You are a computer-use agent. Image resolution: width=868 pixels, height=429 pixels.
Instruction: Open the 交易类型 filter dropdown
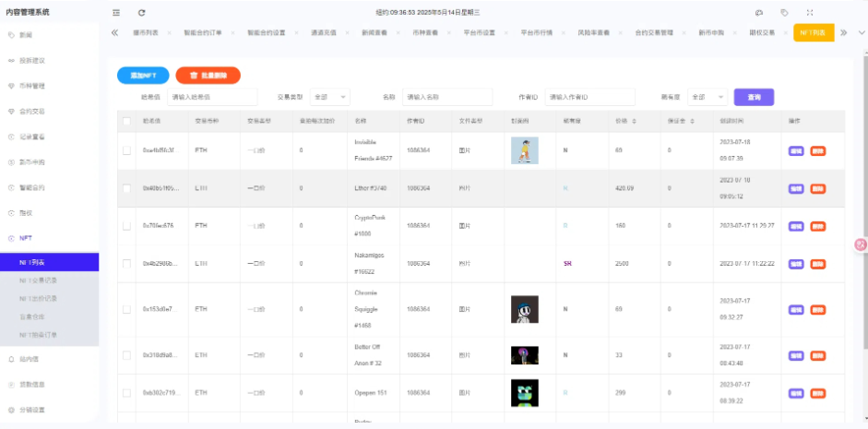coord(330,97)
